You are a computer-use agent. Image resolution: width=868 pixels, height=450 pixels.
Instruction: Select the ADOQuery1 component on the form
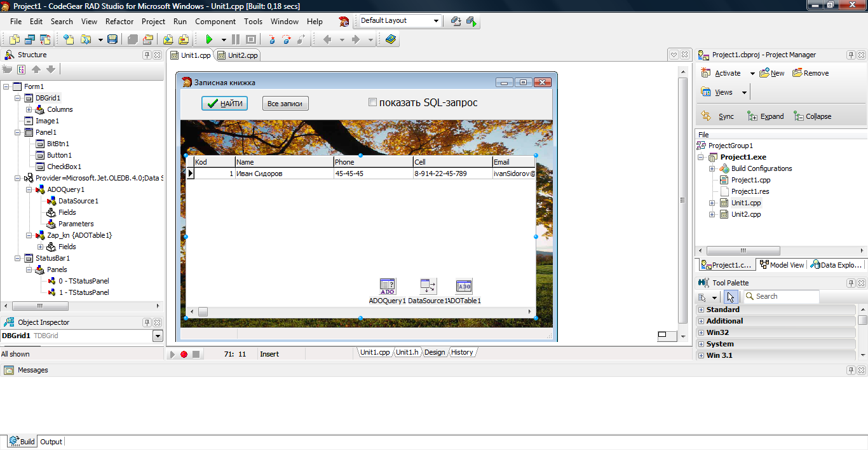click(x=387, y=287)
